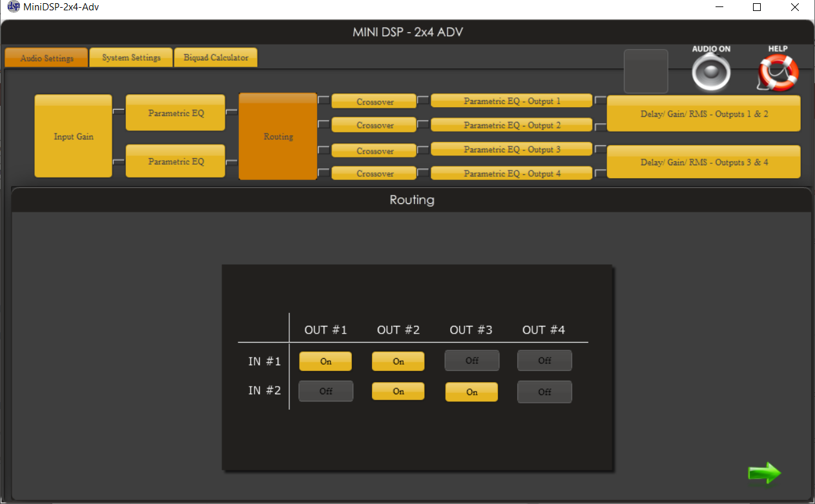815x504 pixels.
Task: Open the Crossover block for Output 3
Action: (375, 150)
